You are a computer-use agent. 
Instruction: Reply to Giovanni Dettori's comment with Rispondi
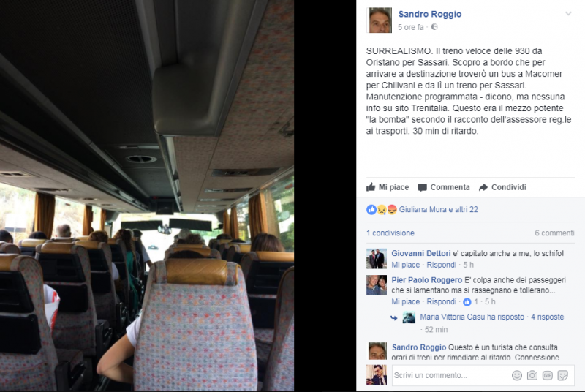point(442,265)
